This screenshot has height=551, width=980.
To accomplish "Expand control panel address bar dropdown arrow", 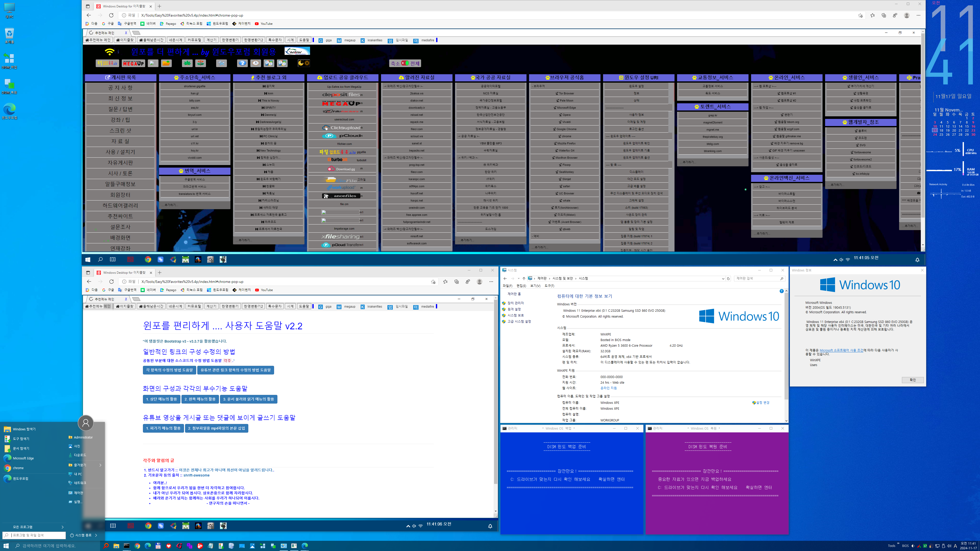I will tap(723, 279).
